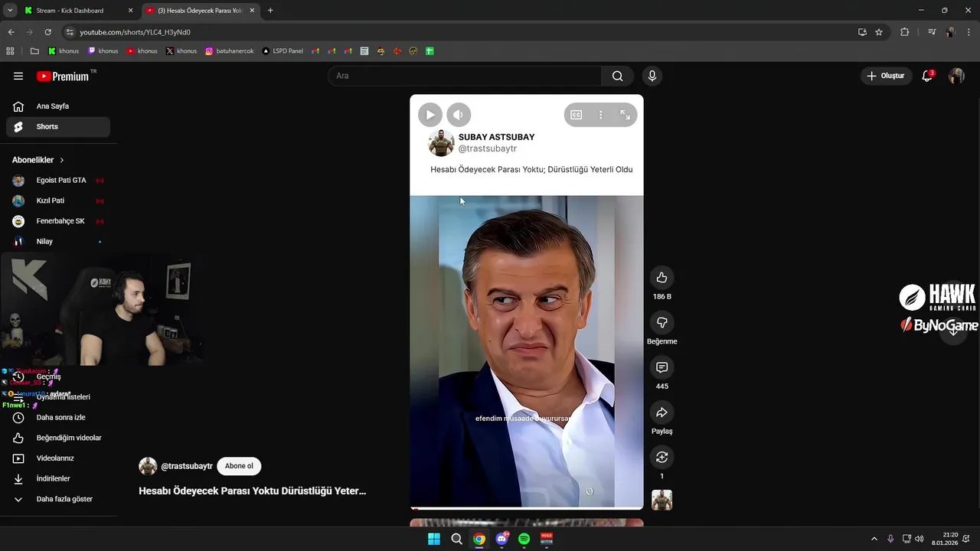The image size is (980, 551).
Task: Dislike the short with thumbs down
Action: point(661,322)
